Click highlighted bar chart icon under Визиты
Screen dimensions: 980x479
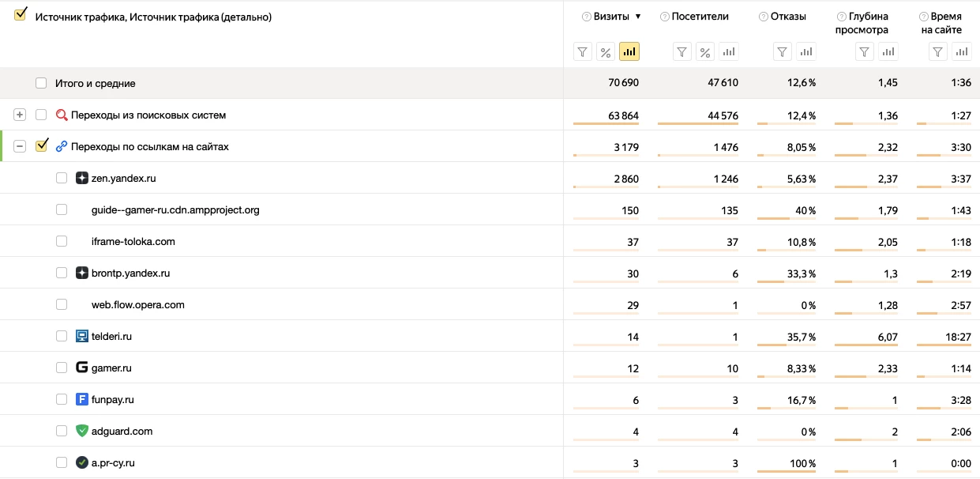point(629,52)
